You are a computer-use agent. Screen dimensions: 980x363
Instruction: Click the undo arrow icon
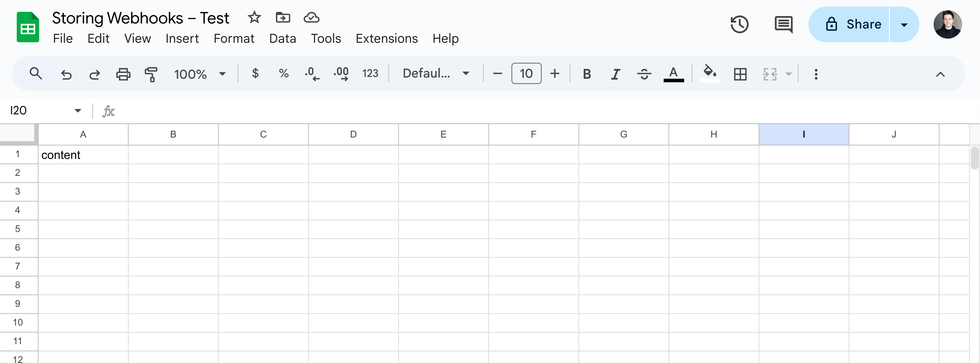click(66, 74)
